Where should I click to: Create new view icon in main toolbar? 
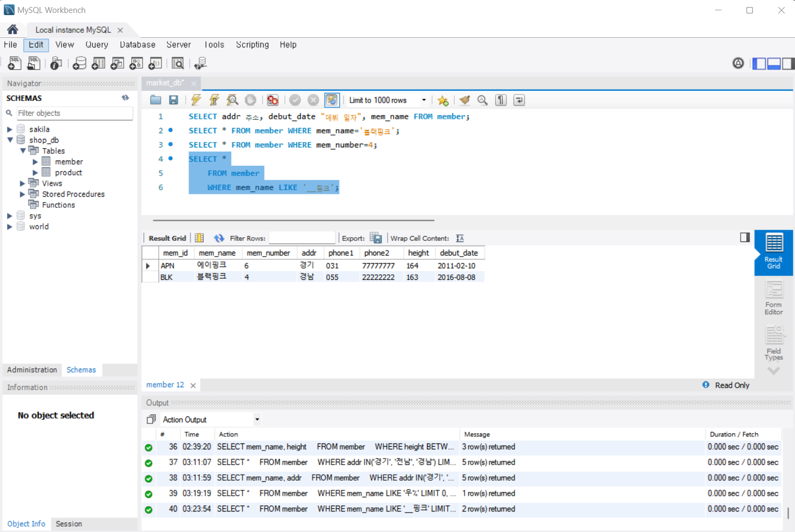tap(117, 63)
